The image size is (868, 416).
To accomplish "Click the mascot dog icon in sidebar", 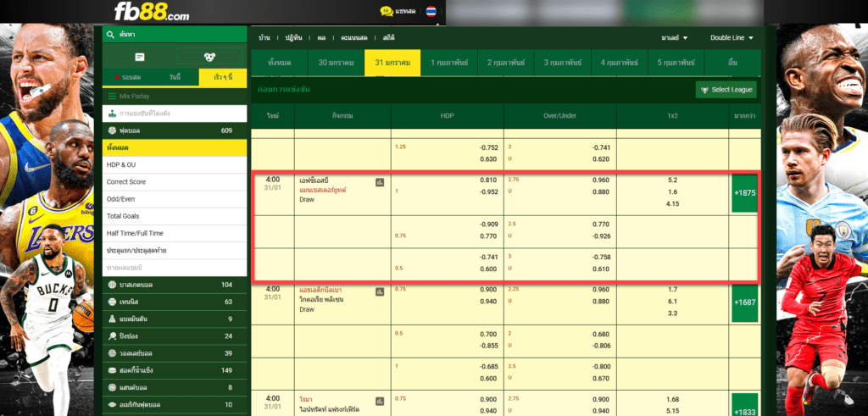I will click(x=209, y=57).
